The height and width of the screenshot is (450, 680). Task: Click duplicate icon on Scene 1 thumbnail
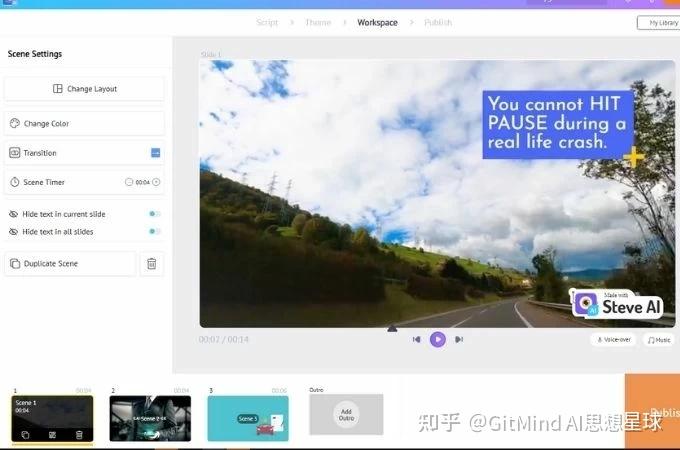click(25, 435)
